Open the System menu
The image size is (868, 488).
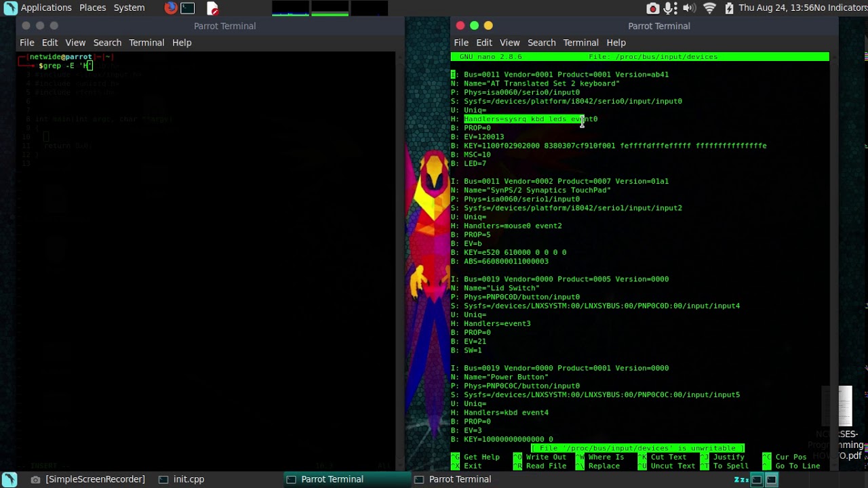pos(129,7)
